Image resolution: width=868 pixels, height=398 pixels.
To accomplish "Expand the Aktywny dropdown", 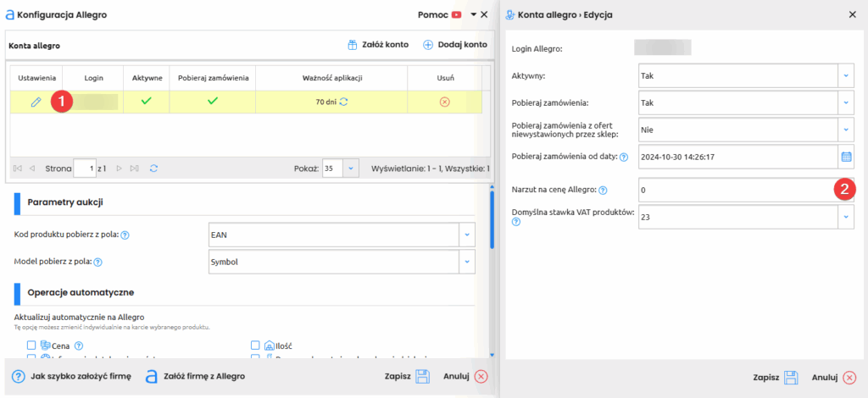I will (845, 75).
